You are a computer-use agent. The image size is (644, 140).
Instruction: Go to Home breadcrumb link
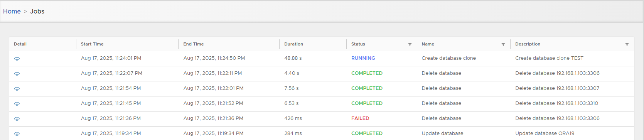click(x=12, y=11)
